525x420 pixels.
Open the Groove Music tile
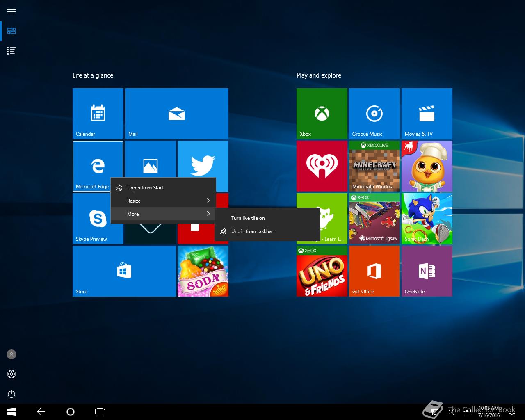[x=374, y=114]
